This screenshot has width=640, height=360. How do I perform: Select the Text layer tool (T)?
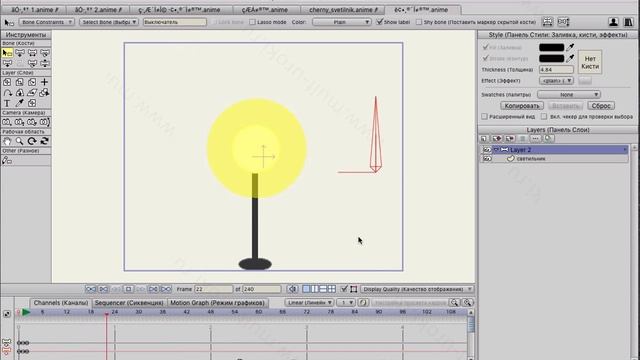[7, 103]
